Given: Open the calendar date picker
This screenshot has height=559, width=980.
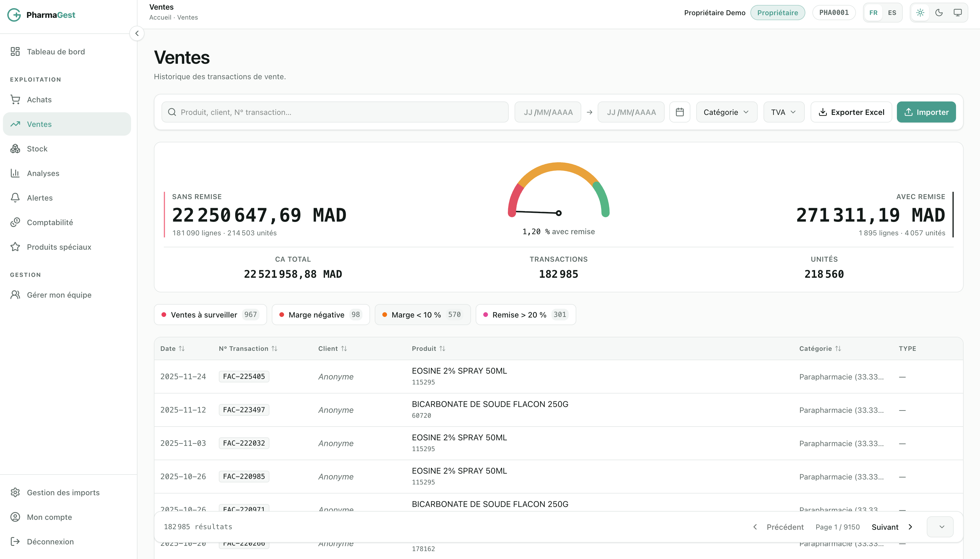Looking at the screenshot, I should point(680,112).
